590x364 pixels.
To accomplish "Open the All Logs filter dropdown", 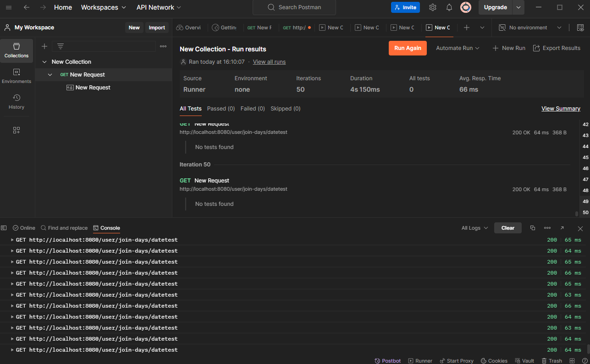I will [x=474, y=228].
